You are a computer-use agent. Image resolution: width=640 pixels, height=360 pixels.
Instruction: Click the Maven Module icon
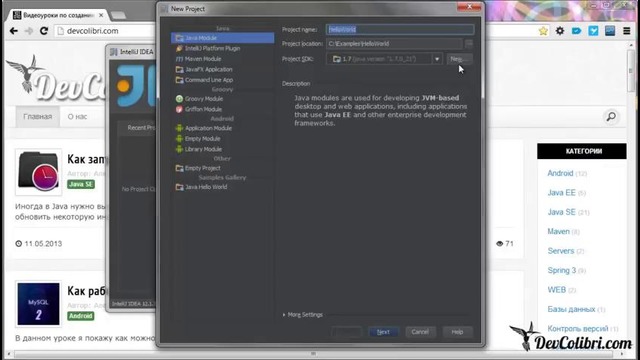point(179,59)
